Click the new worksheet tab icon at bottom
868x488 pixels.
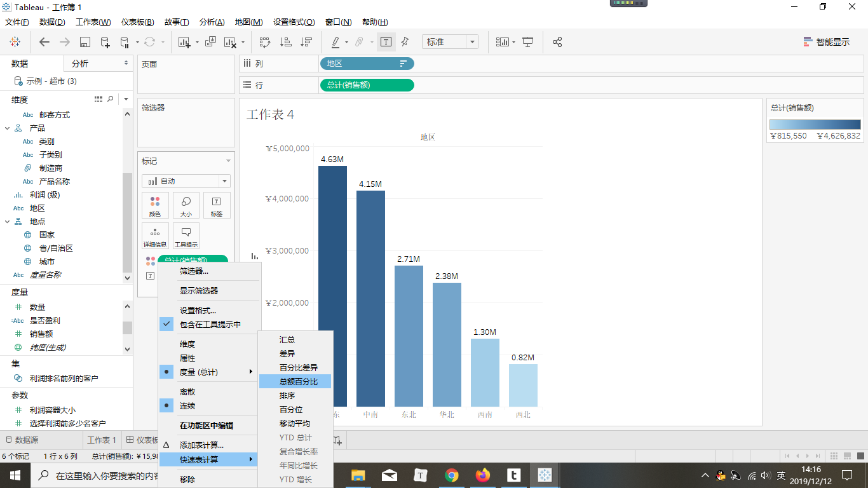click(x=338, y=440)
